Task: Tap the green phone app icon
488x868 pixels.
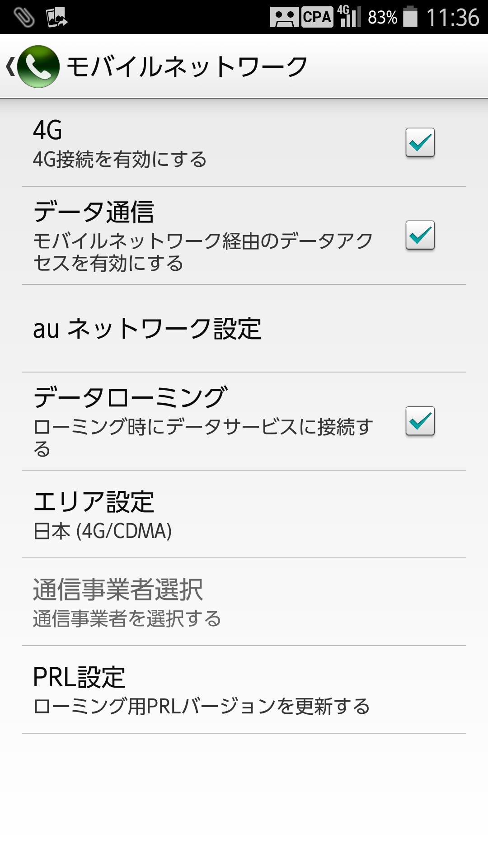Action: [x=38, y=66]
